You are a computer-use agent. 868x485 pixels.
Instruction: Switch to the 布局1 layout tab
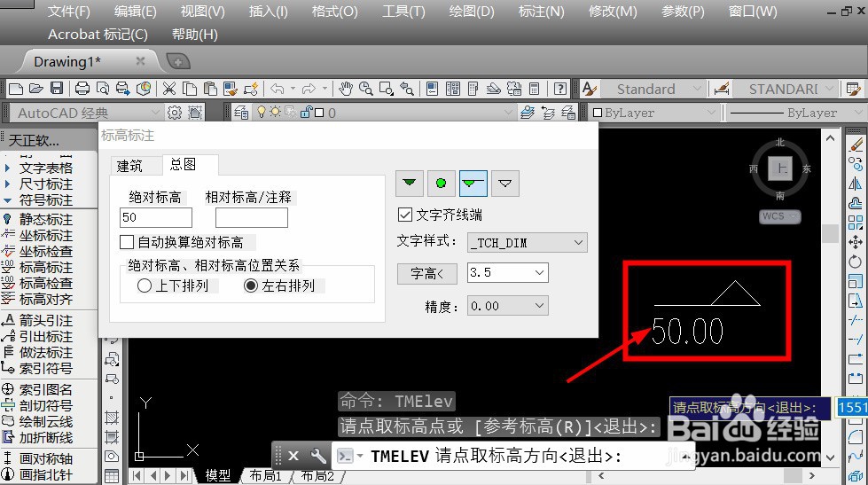265,475
